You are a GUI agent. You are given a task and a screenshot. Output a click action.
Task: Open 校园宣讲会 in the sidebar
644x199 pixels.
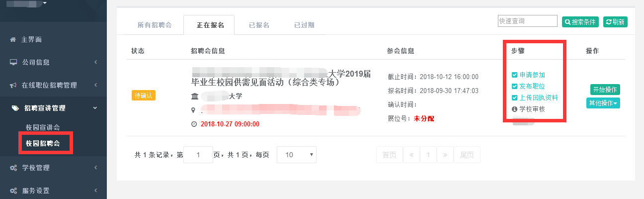[43, 128]
